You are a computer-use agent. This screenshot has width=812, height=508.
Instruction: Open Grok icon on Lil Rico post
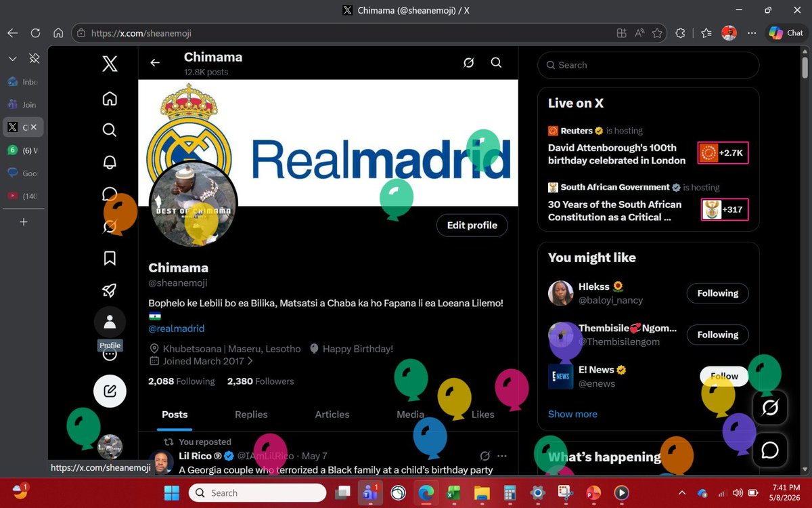(484, 456)
